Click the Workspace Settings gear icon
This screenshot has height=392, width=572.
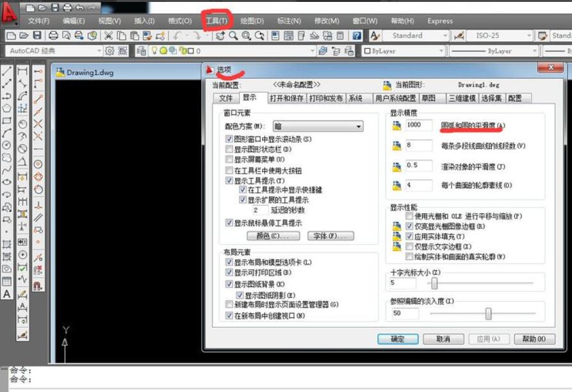coord(110,51)
